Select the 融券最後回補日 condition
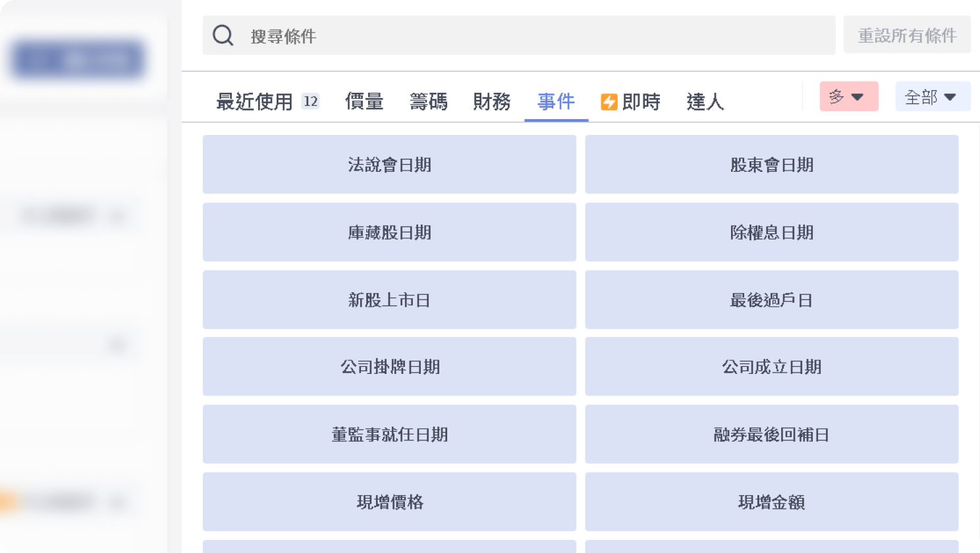The image size is (980, 553). pos(771,434)
